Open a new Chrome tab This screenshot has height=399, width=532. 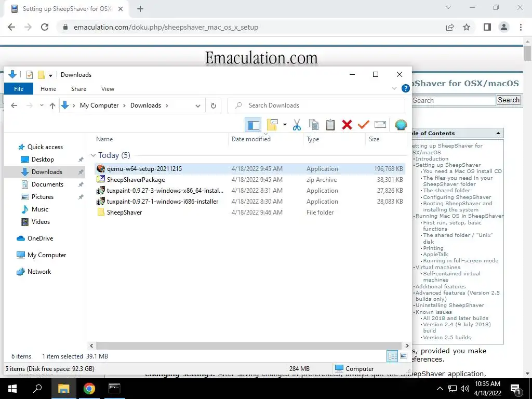point(140,9)
